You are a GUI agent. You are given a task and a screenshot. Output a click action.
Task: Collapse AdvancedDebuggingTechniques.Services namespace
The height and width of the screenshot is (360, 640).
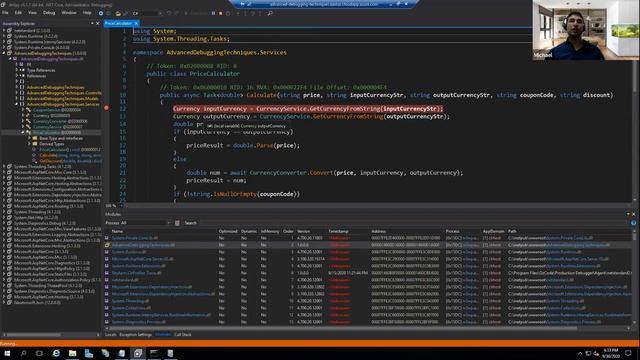(x=17, y=104)
